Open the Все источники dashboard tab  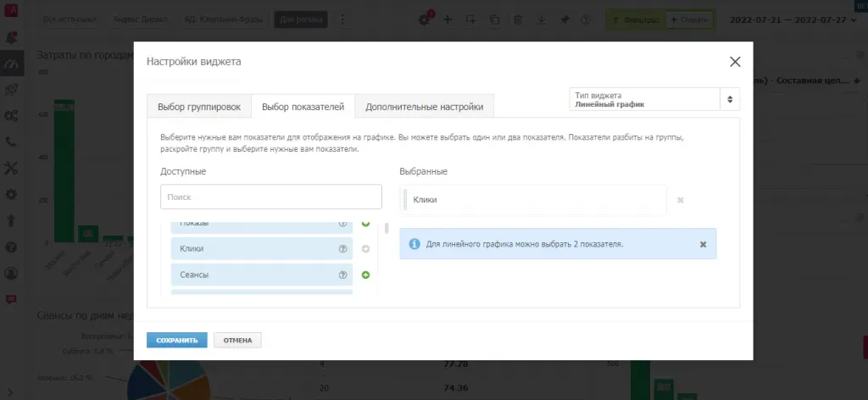(x=70, y=19)
